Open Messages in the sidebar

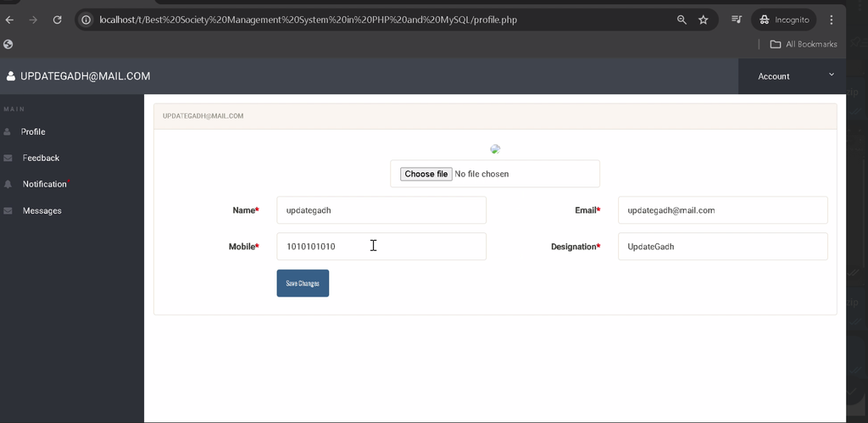click(42, 210)
